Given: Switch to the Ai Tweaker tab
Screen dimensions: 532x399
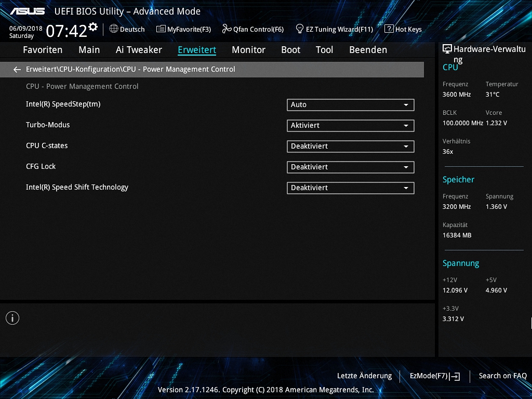Looking at the screenshot, I should point(139,50).
